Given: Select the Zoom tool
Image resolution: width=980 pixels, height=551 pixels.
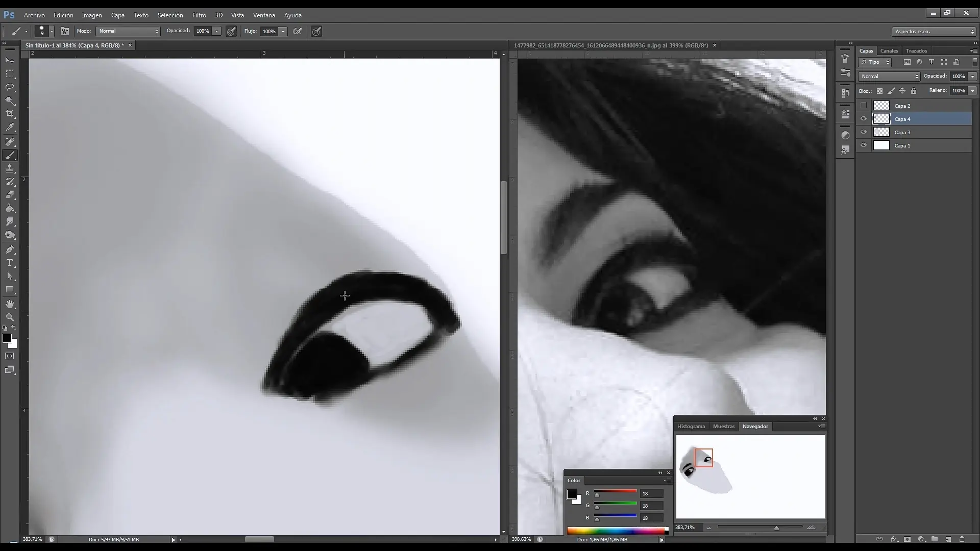Looking at the screenshot, I should click(x=10, y=317).
